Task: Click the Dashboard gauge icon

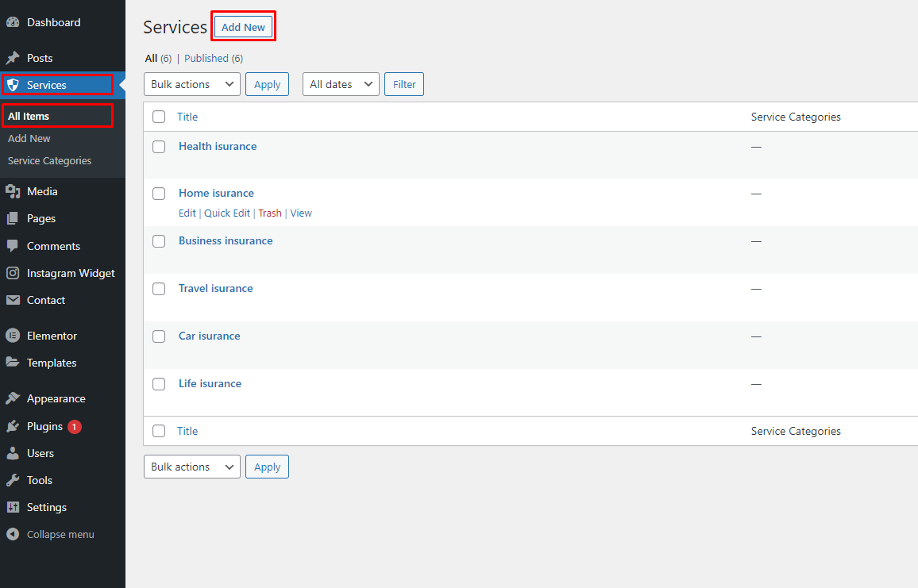Action: tap(13, 23)
